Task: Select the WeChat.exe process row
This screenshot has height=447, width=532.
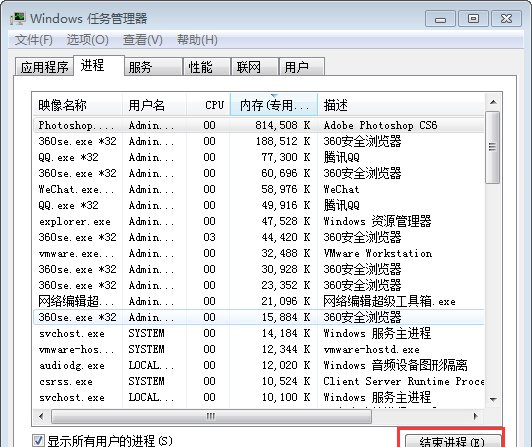Action: tap(259, 189)
